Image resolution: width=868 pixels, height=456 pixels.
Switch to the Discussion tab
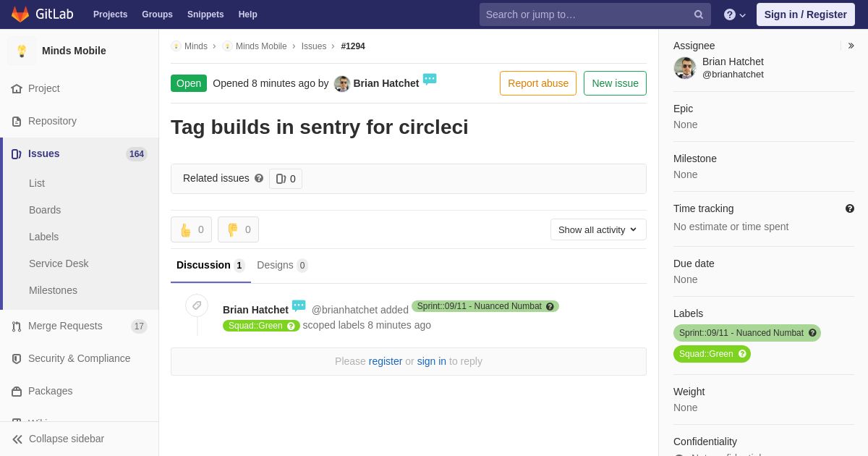[210, 265]
